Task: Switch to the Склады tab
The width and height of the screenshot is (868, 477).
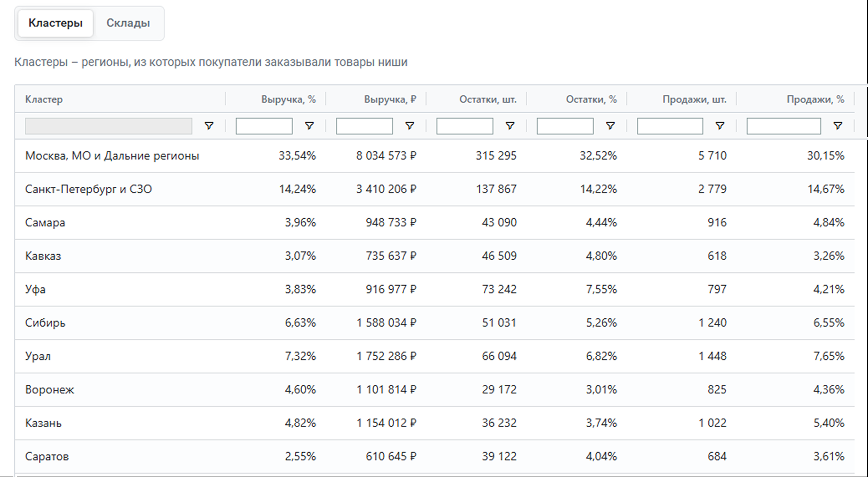Action: [x=128, y=23]
